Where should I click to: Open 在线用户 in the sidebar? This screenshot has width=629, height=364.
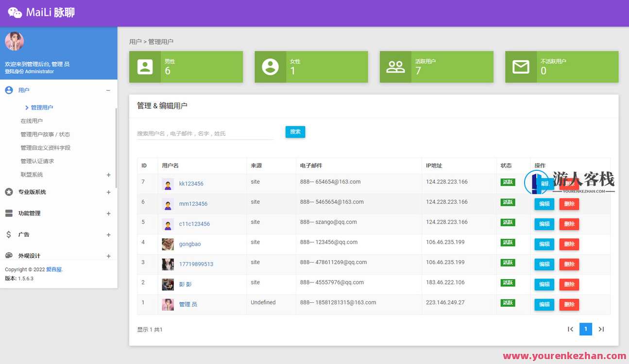pos(32,121)
